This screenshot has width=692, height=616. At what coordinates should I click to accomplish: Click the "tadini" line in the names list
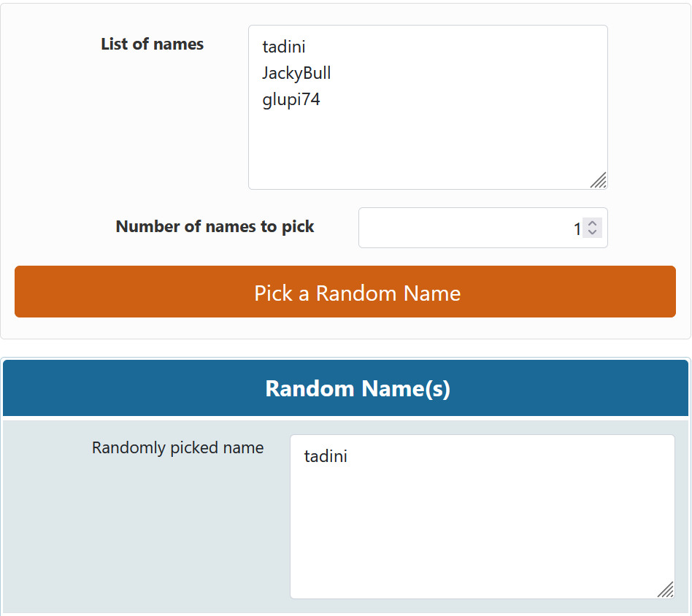click(x=284, y=47)
